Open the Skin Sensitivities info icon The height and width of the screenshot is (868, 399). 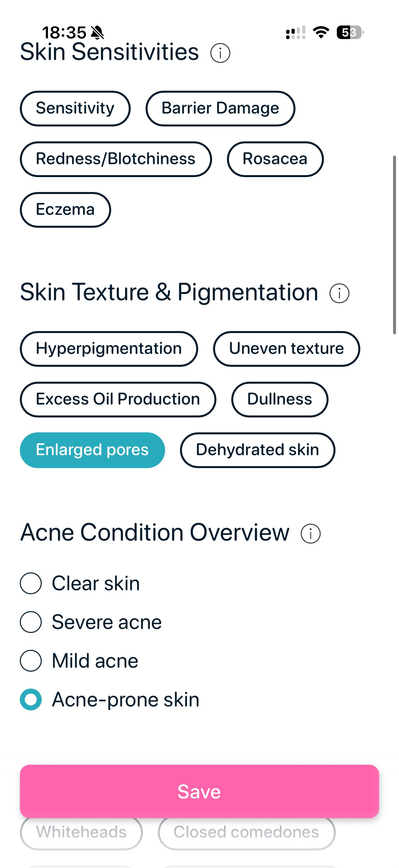[x=221, y=53]
